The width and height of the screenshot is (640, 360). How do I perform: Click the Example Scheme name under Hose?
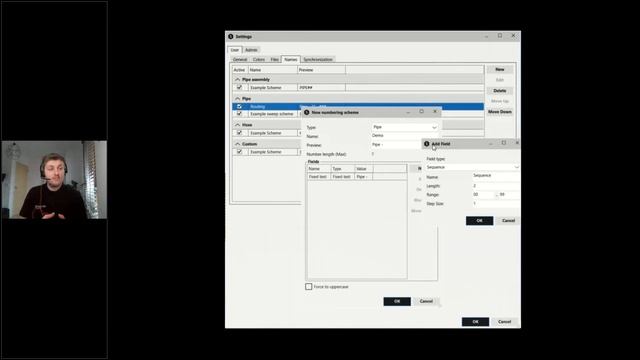(266, 133)
